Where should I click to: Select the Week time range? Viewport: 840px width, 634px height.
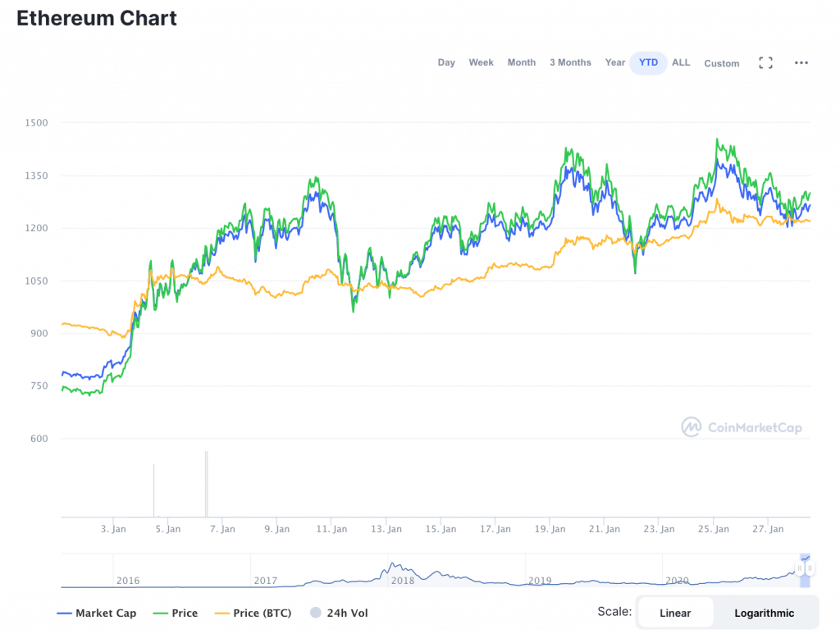pos(481,62)
